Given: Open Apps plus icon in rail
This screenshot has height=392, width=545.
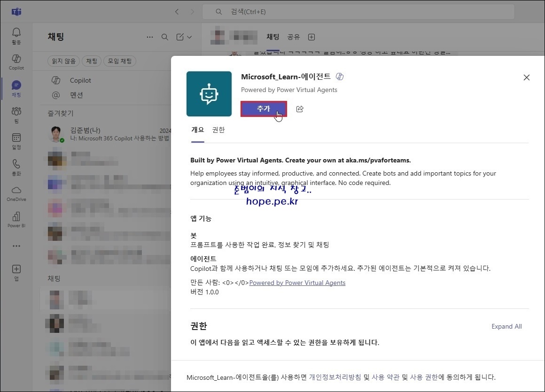Looking at the screenshot, I should (x=16, y=273).
